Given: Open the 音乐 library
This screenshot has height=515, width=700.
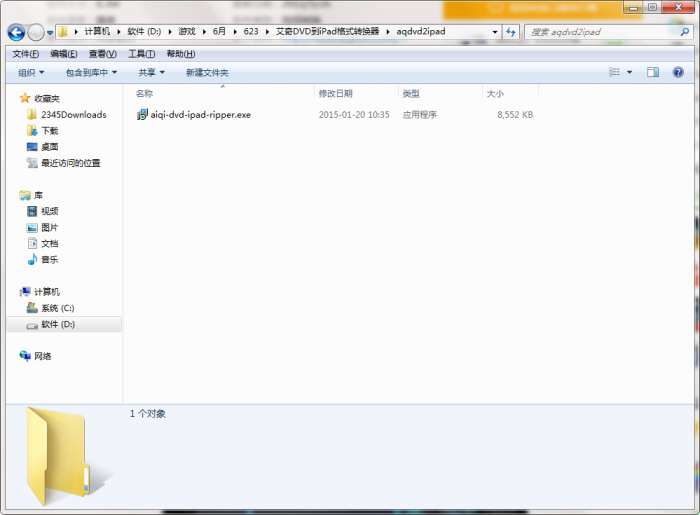Looking at the screenshot, I should [x=50, y=260].
